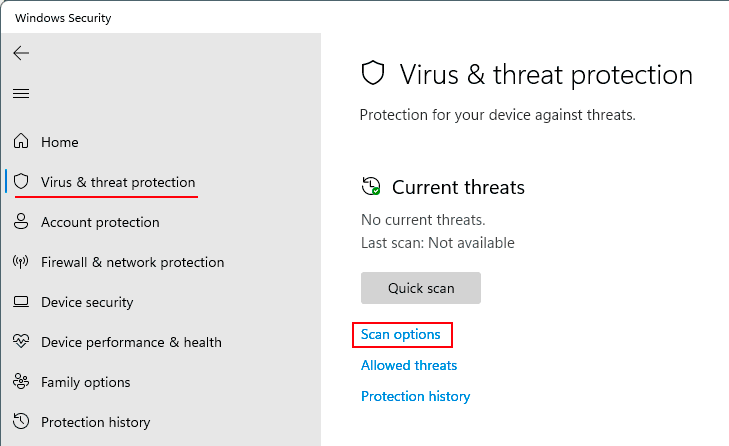The height and width of the screenshot is (446, 729).
Task: Click the Device security laptop icon
Action: 21,302
